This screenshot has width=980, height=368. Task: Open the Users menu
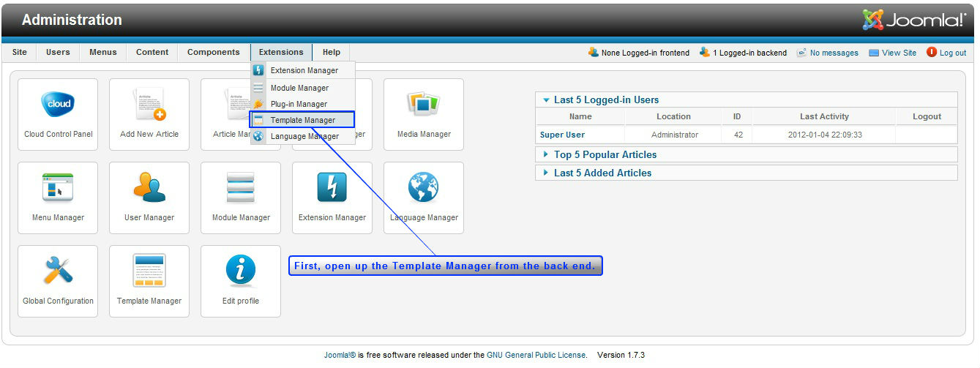pyautogui.click(x=58, y=53)
